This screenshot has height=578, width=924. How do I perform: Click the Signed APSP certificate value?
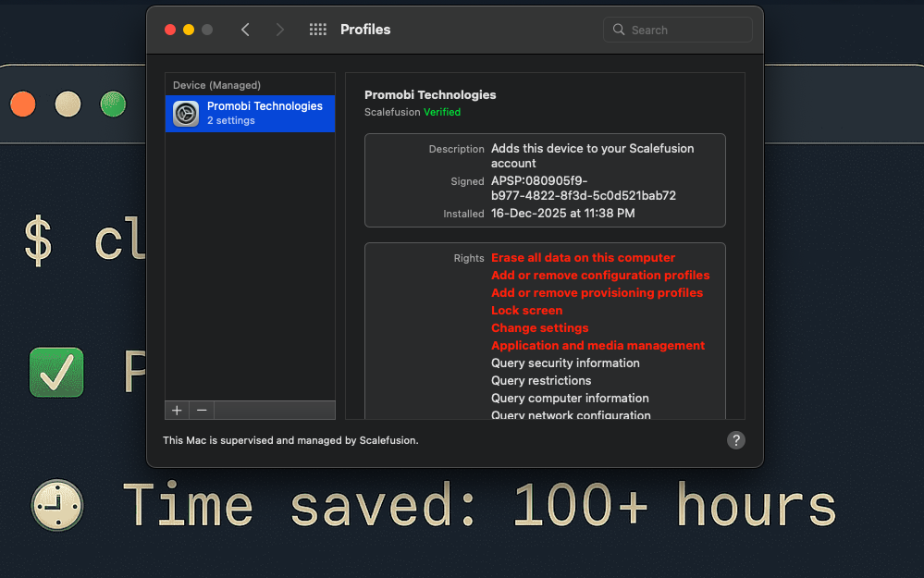coord(584,188)
